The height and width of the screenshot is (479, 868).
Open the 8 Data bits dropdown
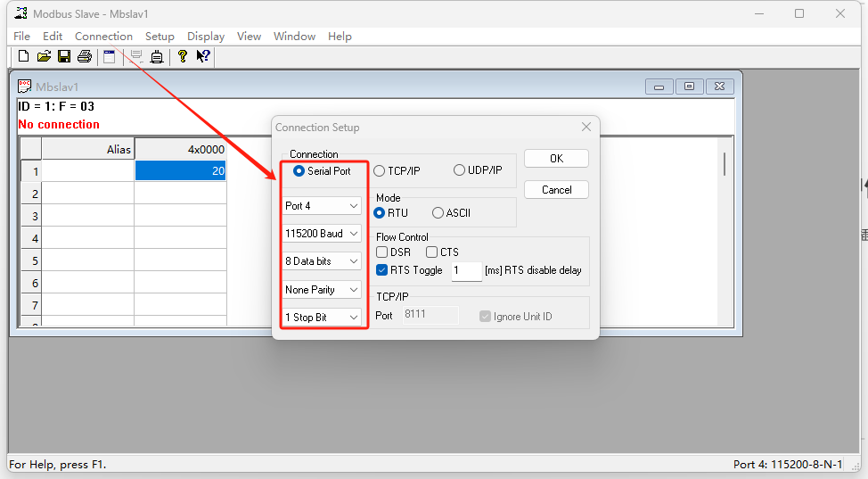pyautogui.click(x=323, y=261)
